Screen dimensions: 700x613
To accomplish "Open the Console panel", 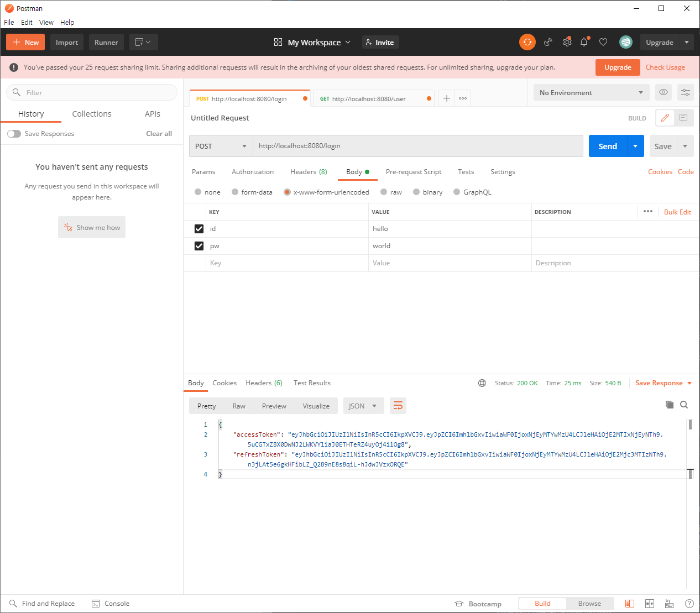I will pos(111,604).
